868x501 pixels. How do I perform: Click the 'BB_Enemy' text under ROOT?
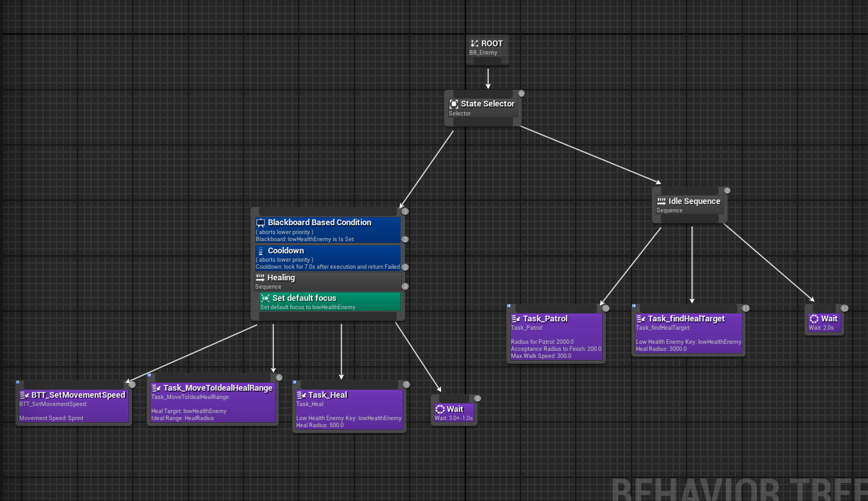pos(483,53)
